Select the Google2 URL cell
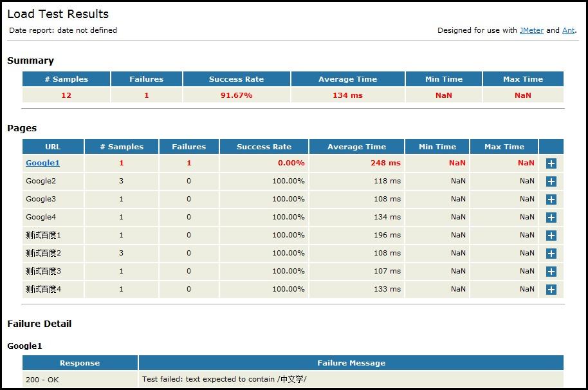The image size is (588, 390). pos(53,181)
